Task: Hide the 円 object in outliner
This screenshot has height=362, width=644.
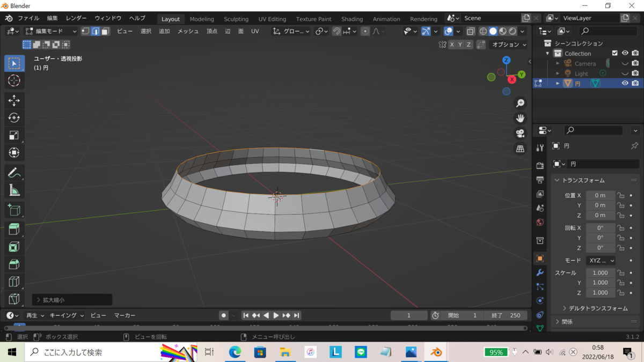Action: click(x=625, y=83)
